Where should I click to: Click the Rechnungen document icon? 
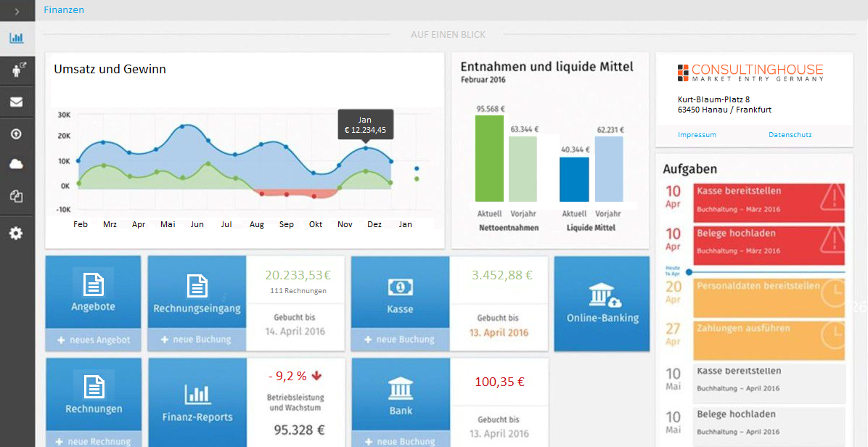tap(94, 386)
